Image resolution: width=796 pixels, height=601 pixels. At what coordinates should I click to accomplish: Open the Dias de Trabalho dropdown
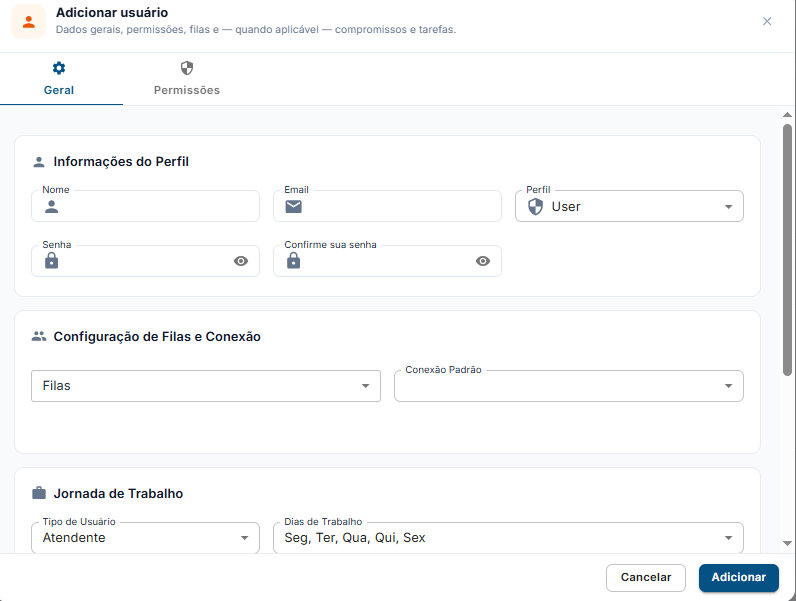[x=508, y=538]
